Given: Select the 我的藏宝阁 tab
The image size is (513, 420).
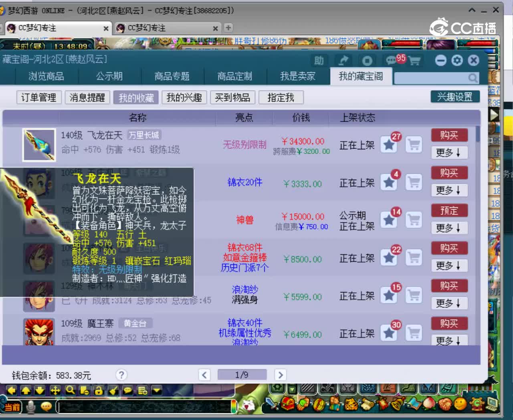Looking at the screenshot, I should click(361, 76).
